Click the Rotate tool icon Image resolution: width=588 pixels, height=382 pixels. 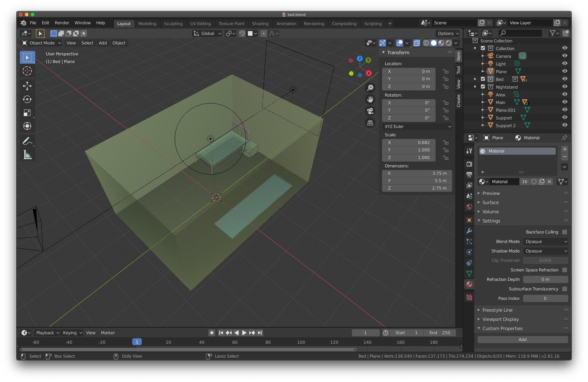[x=27, y=99]
